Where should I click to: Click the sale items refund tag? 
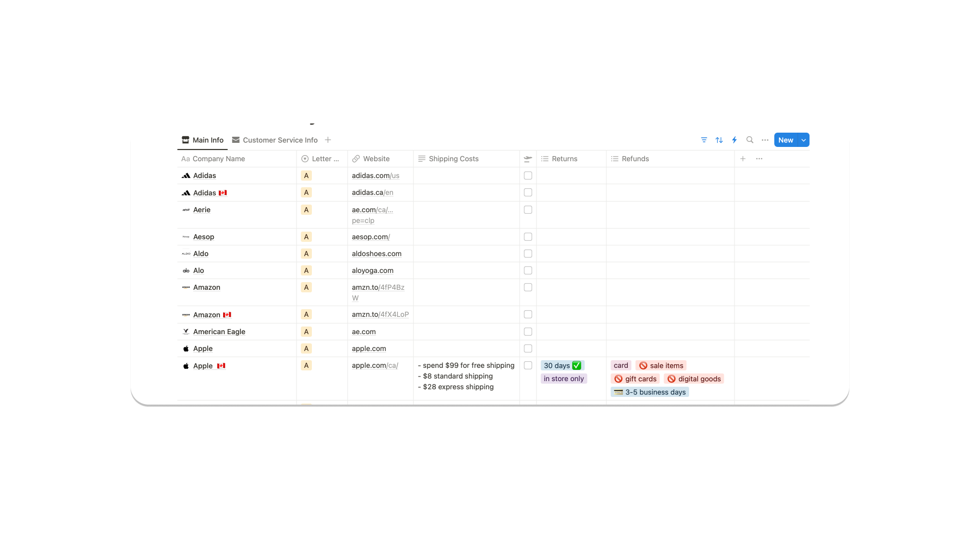(x=661, y=365)
